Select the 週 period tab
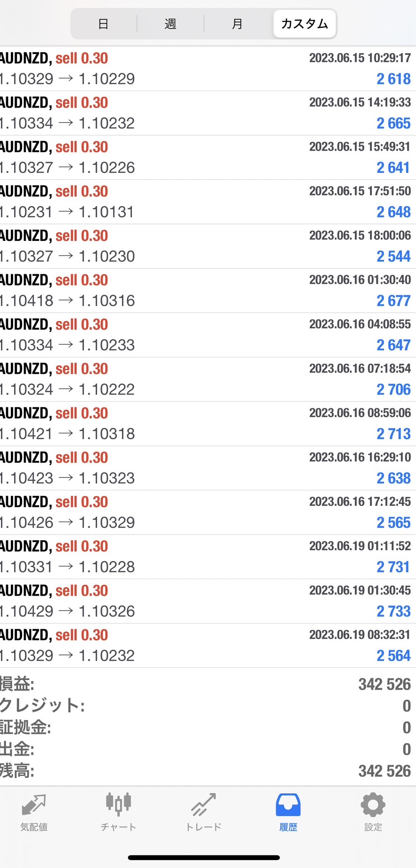Image resolution: width=416 pixels, height=868 pixels. click(x=170, y=23)
